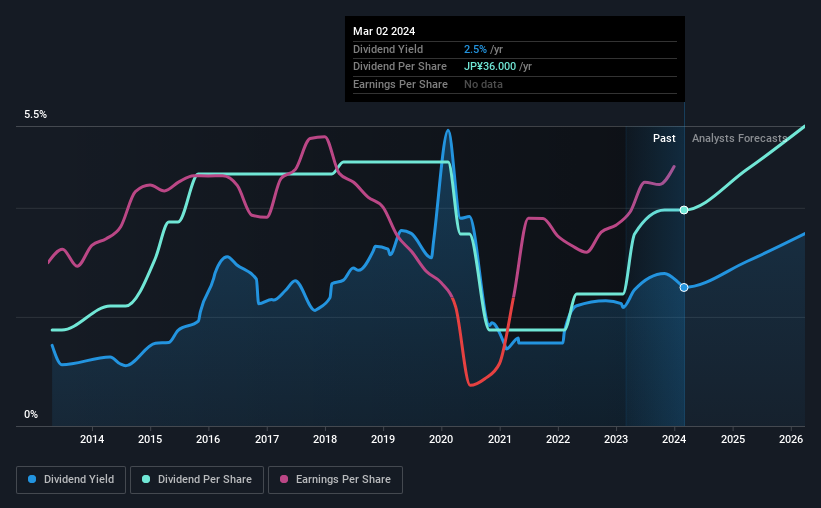Click the 2018 x-axis label
The image size is (821, 508).
[x=325, y=439]
